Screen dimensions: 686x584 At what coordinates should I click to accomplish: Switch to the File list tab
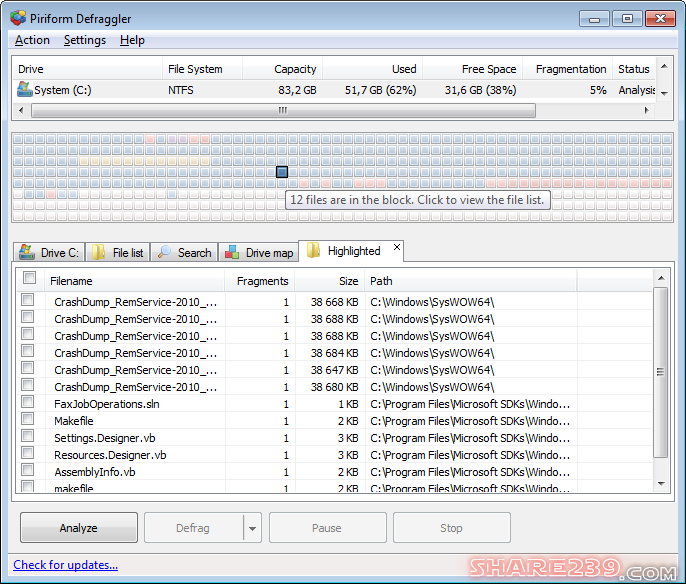118,252
